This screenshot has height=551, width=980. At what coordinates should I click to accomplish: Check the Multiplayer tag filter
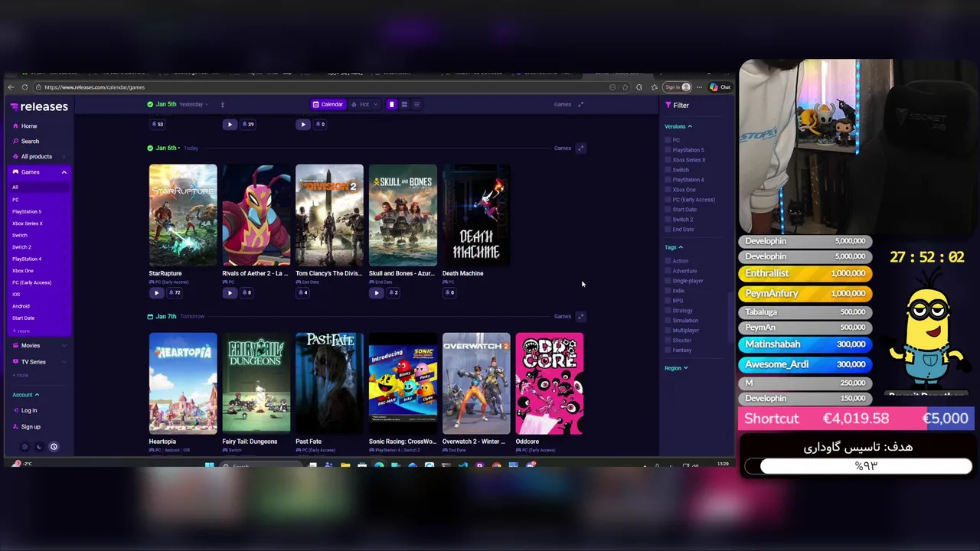coord(668,331)
